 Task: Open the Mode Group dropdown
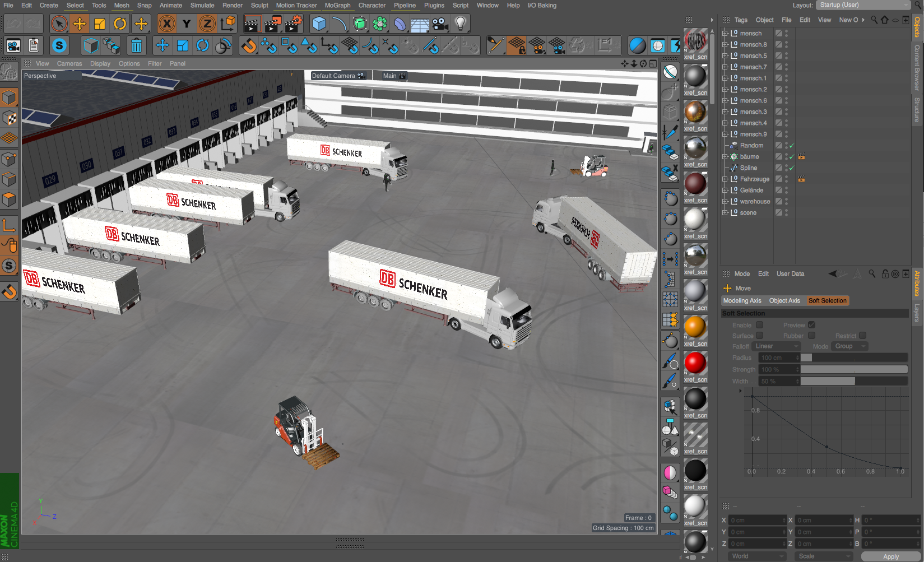coord(849,346)
